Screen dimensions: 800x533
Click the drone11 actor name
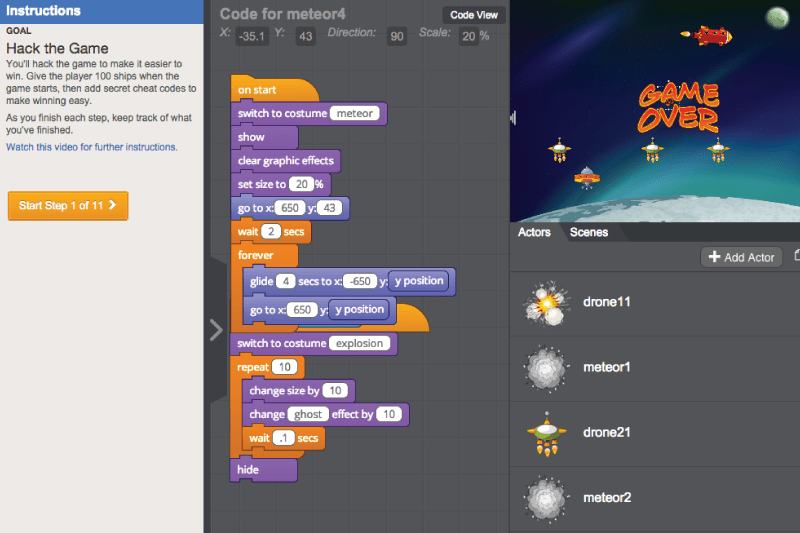(607, 302)
